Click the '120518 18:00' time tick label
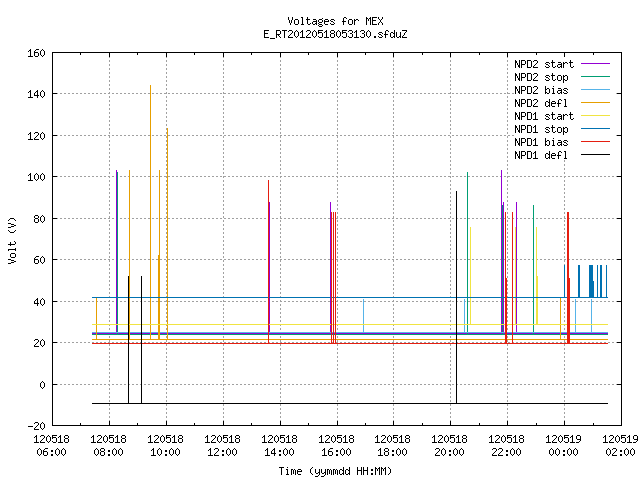Viewport: 640px width, 480px height. coord(392,445)
